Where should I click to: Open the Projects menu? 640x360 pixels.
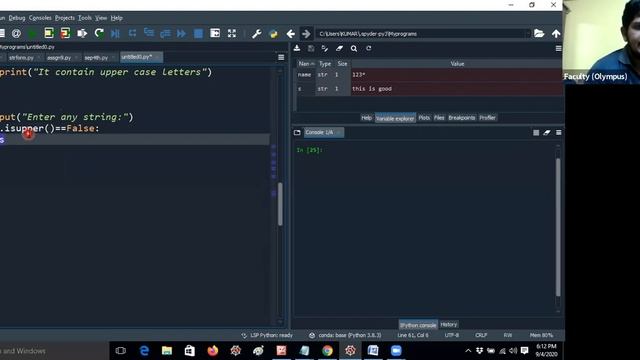tap(65, 18)
